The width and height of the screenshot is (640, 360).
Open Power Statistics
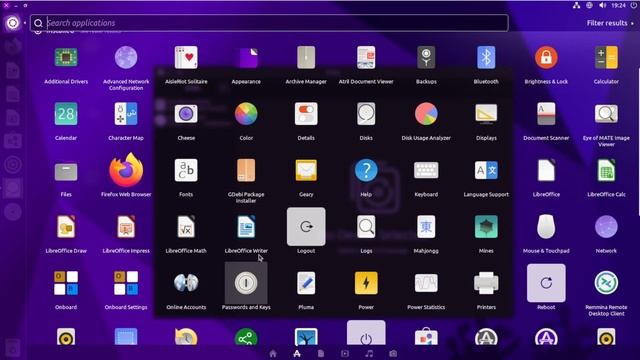426,283
